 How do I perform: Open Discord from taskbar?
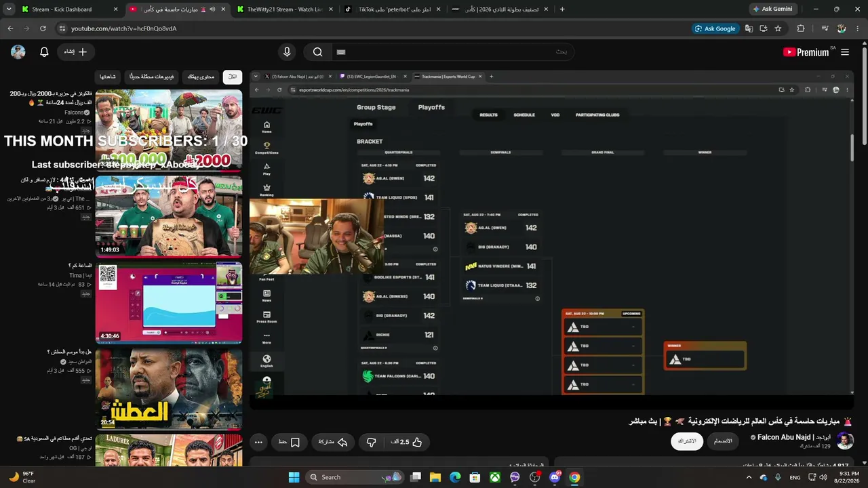click(x=555, y=477)
